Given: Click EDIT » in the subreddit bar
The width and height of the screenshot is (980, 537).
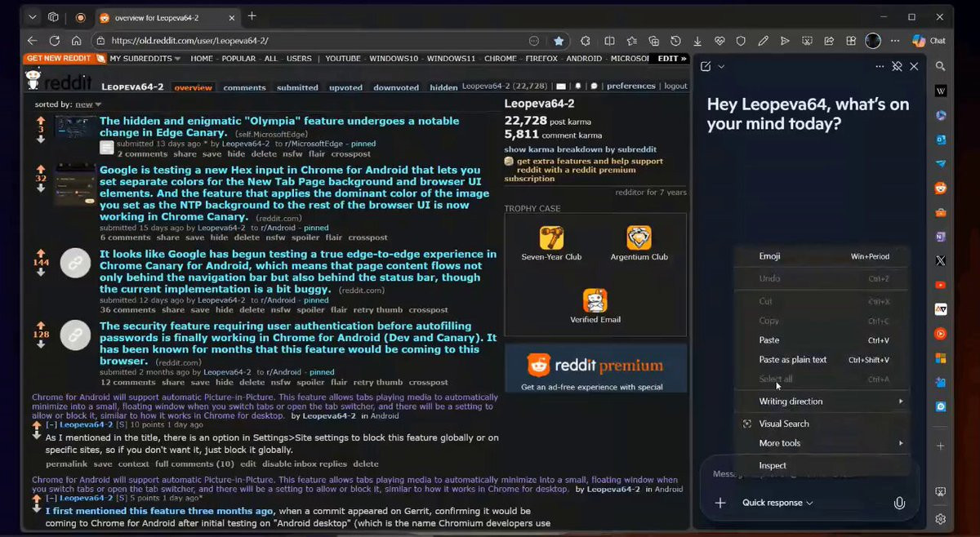Looking at the screenshot, I should click(x=672, y=59).
